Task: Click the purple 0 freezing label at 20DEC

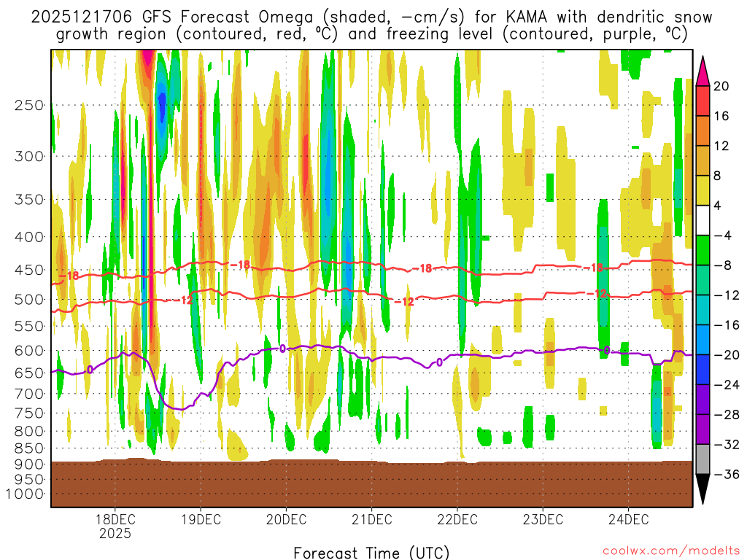Action: [282, 349]
